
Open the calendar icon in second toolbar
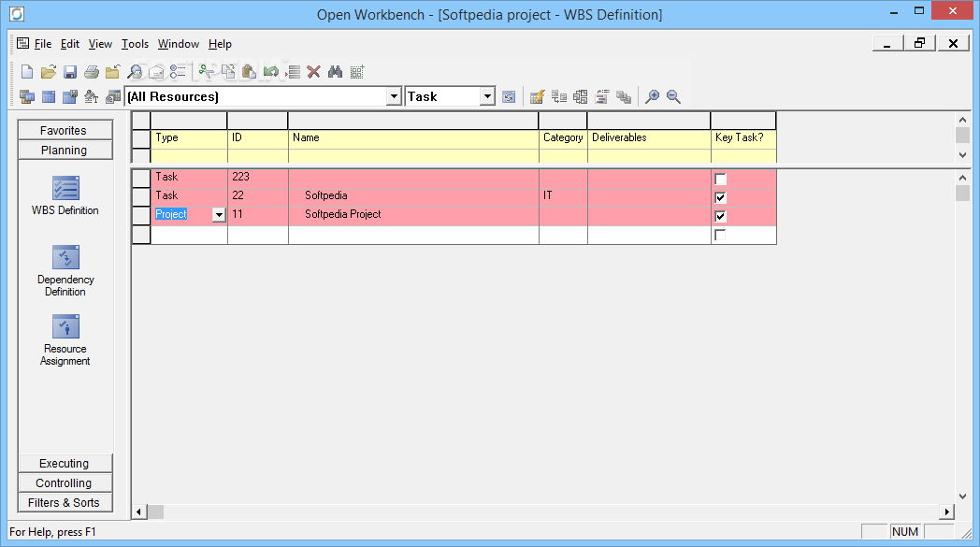113,97
